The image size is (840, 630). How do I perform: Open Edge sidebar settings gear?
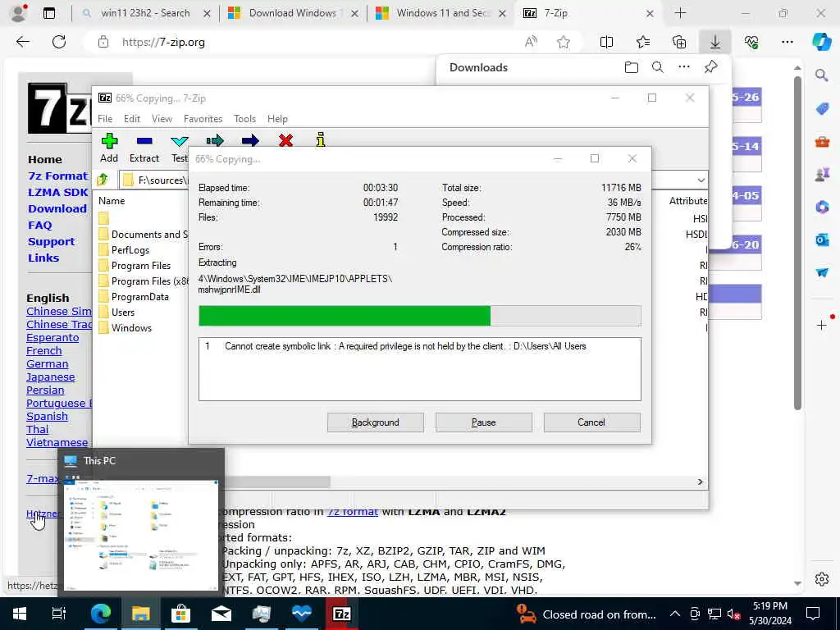click(822, 579)
